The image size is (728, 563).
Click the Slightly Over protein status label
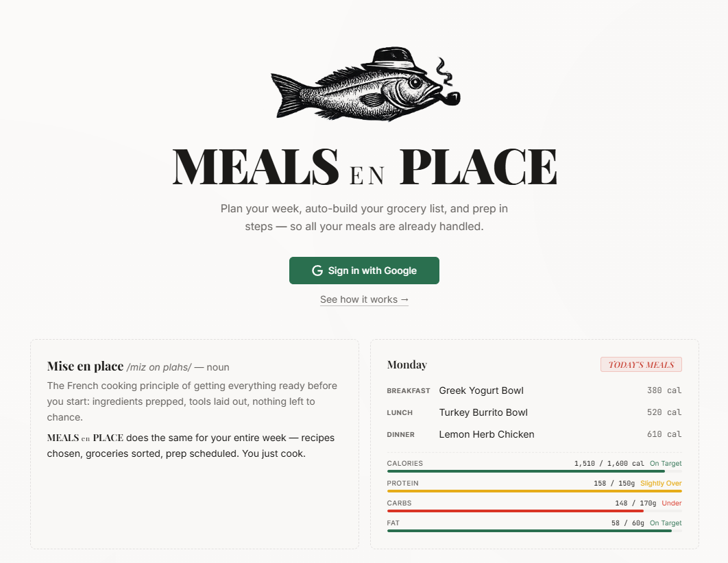pos(661,483)
